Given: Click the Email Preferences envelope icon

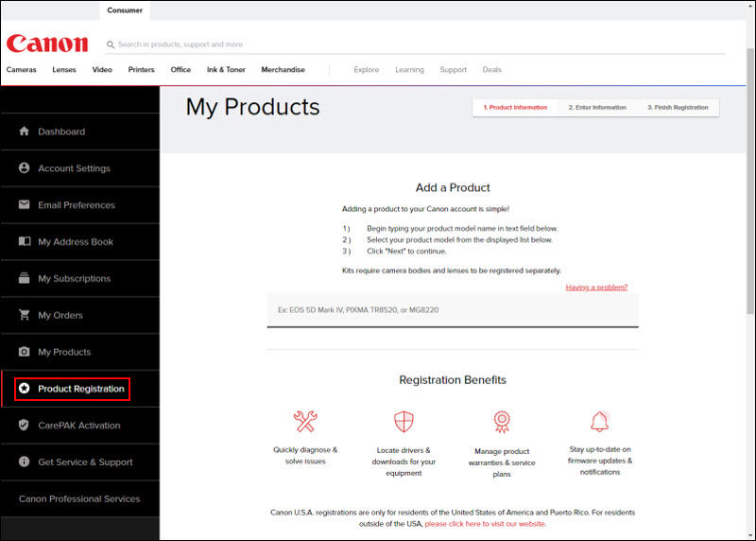Looking at the screenshot, I should pos(25,205).
